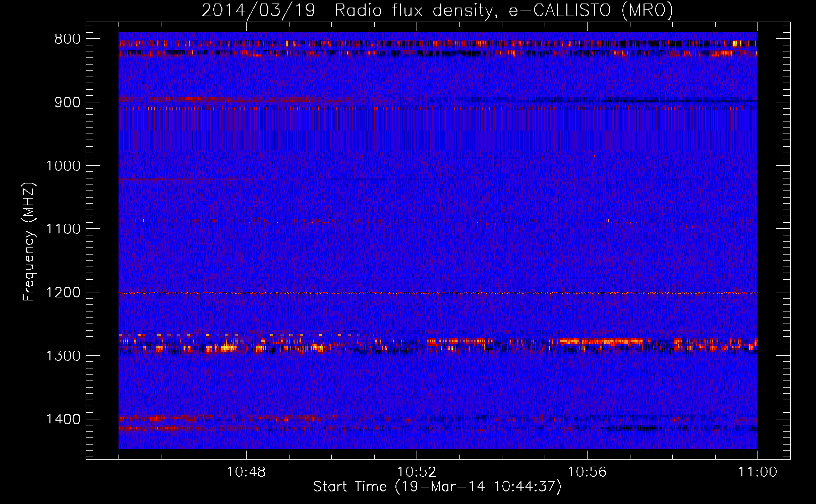Viewport: 816px width, 504px height.
Task: Click the 1100 frequency tick label
Action: click(x=63, y=229)
